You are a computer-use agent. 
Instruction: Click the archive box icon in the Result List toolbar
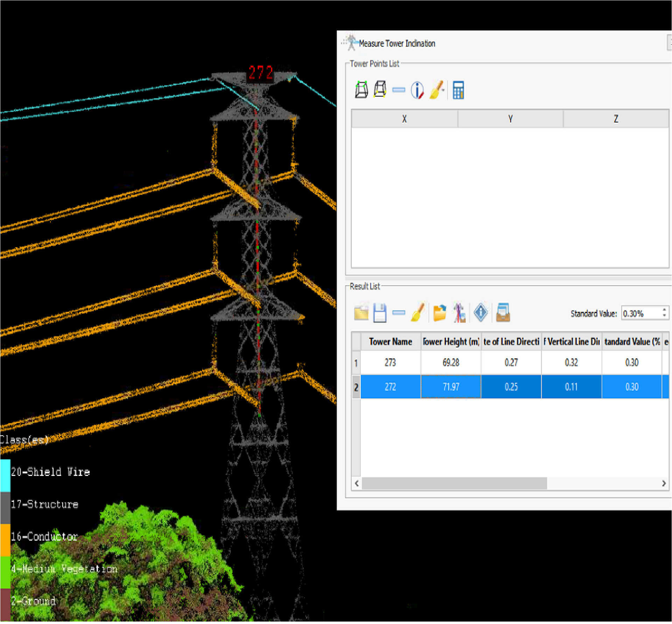pos(503,313)
